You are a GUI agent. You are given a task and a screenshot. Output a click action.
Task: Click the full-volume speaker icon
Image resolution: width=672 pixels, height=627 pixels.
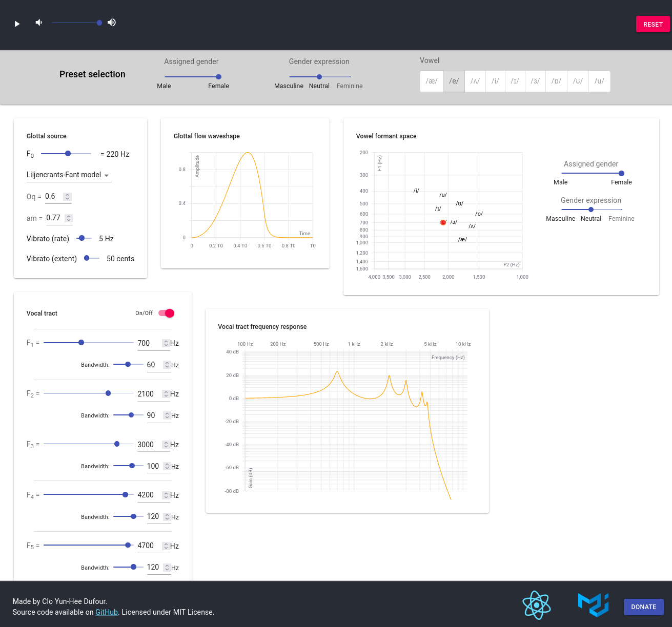(111, 22)
